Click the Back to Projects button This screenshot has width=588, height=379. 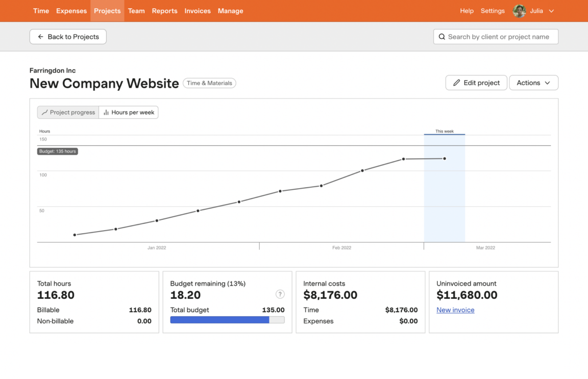[68, 36]
